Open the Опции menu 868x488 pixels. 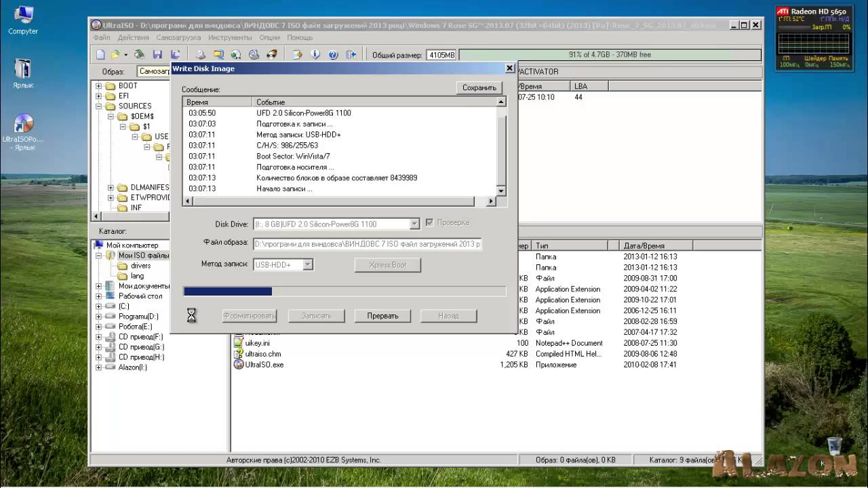click(269, 38)
